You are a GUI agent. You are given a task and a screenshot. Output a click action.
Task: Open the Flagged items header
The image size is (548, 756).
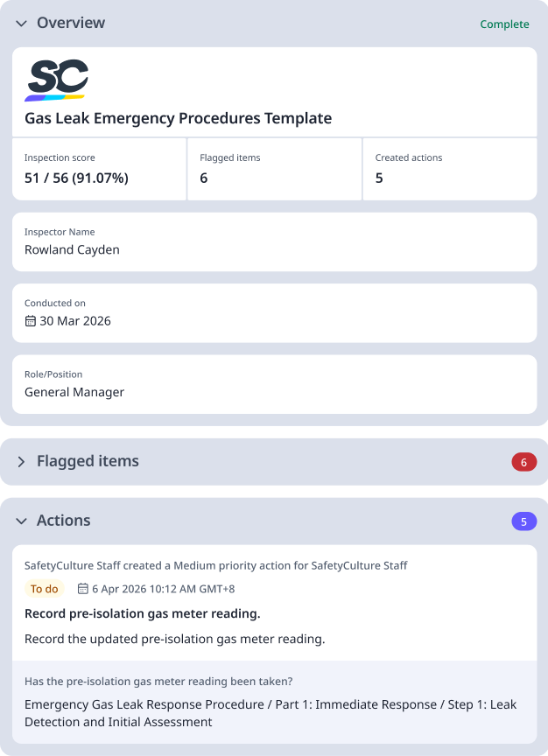[87, 461]
